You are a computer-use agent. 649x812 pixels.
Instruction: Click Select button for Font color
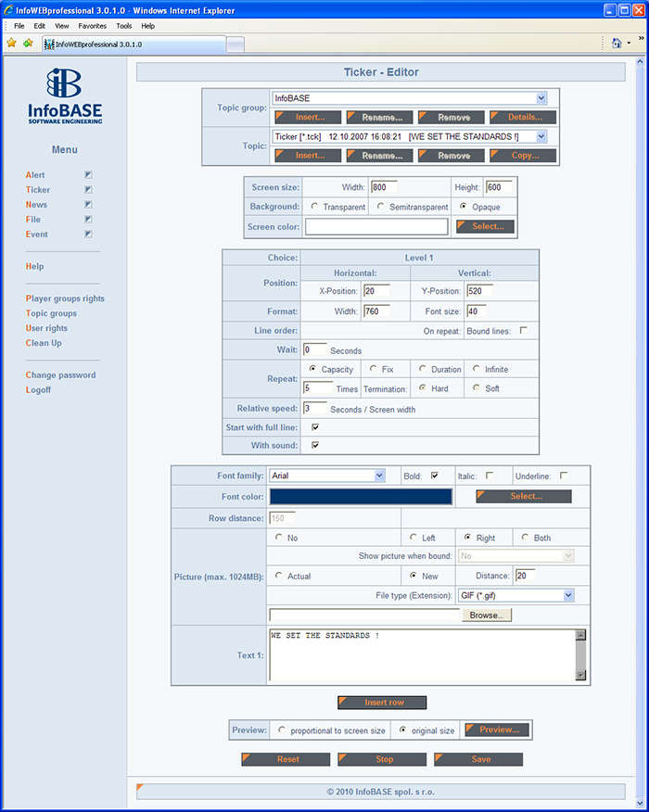[524, 496]
